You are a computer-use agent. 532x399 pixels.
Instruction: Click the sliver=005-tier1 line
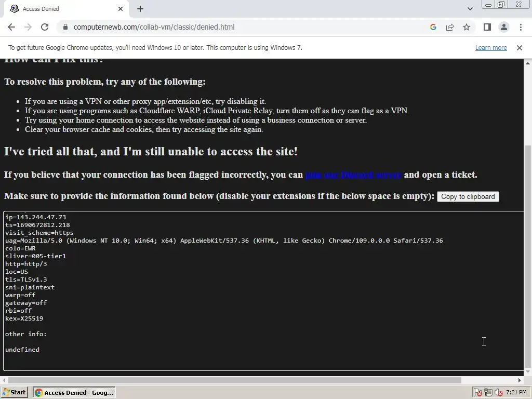tap(36, 256)
